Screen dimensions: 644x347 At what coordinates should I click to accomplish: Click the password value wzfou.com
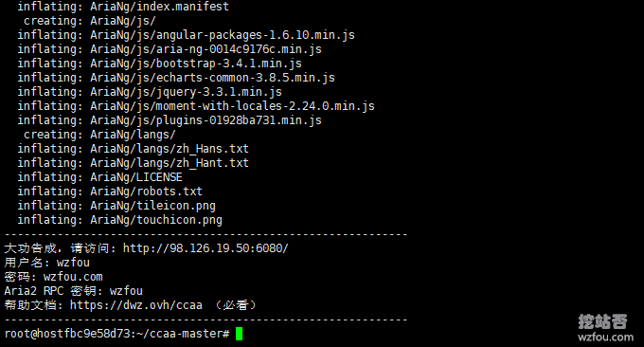73,276
